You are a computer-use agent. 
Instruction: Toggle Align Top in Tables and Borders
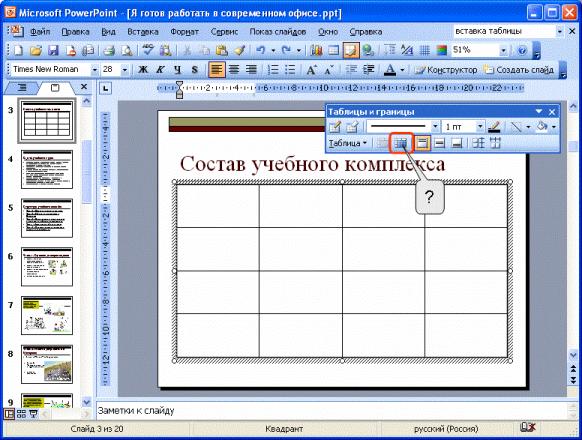coord(422,143)
